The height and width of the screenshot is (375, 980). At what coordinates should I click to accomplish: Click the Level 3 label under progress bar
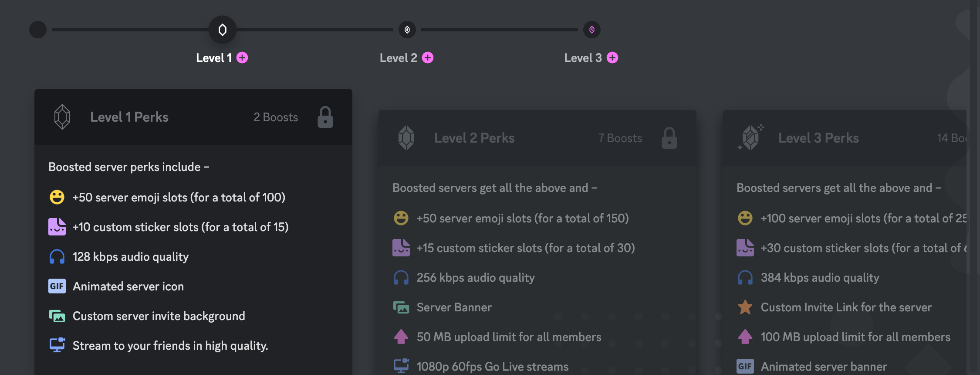pyautogui.click(x=583, y=58)
